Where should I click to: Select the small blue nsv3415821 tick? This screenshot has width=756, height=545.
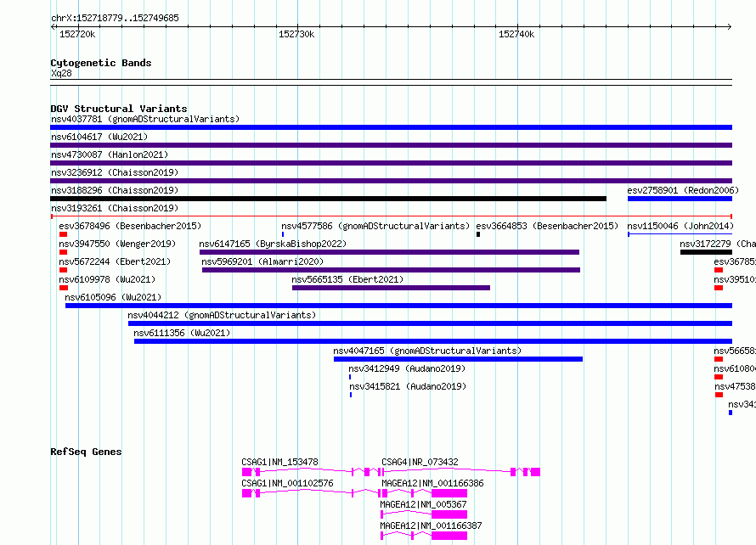(351, 395)
